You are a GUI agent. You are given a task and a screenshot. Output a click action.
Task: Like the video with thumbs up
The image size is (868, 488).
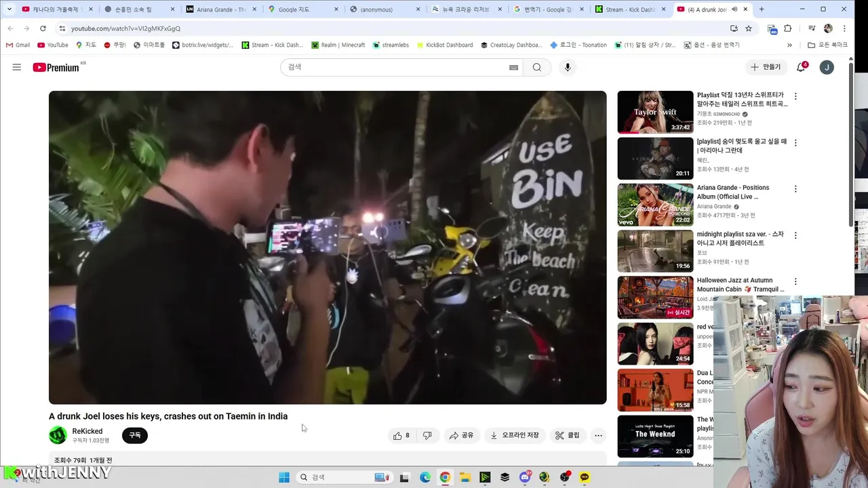[x=401, y=435]
